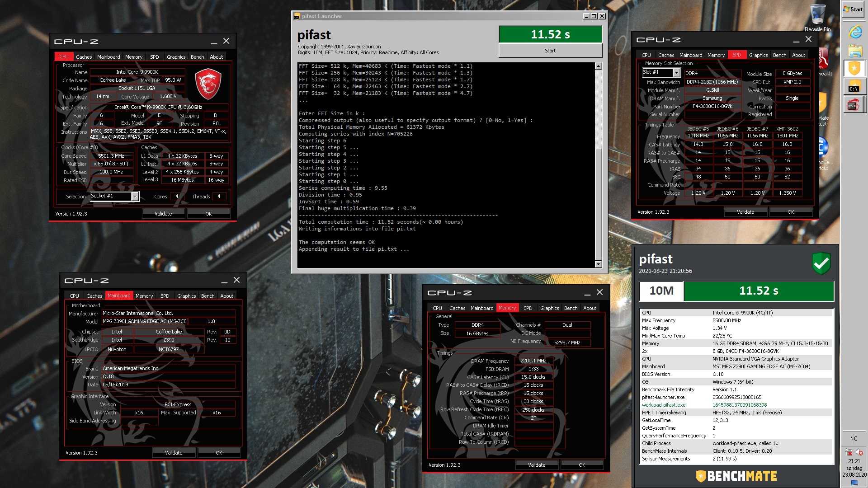Click the BenchMate logo at the bottom
Image resolution: width=868 pixels, height=488 pixels.
pyautogui.click(x=736, y=476)
